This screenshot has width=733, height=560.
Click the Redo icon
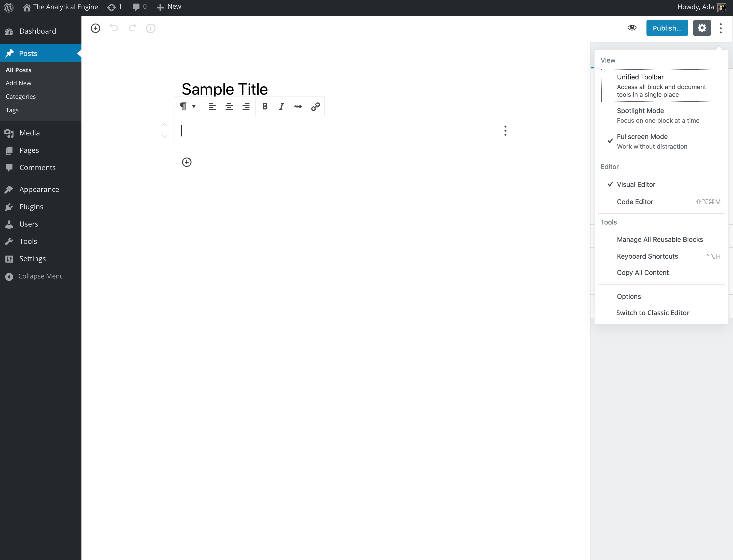(x=132, y=28)
